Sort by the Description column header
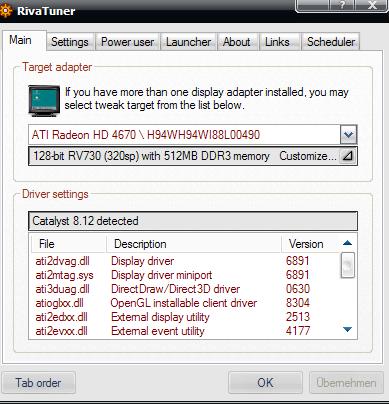 pyautogui.click(x=194, y=244)
